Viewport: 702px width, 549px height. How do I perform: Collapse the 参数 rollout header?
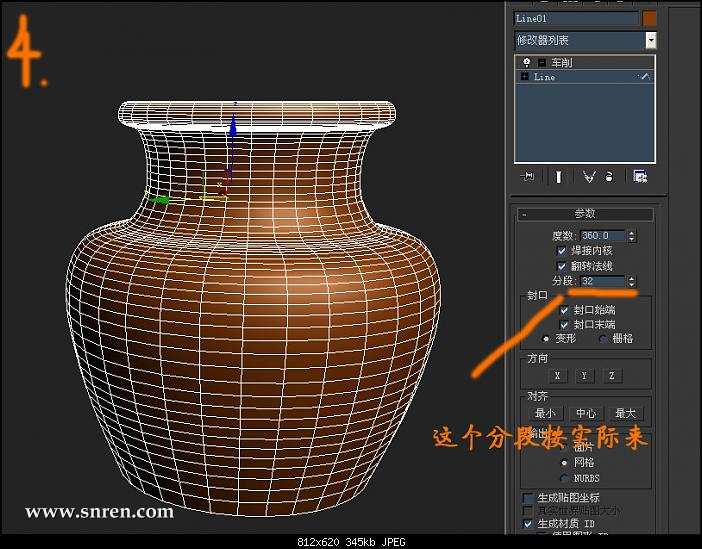click(x=585, y=213)
